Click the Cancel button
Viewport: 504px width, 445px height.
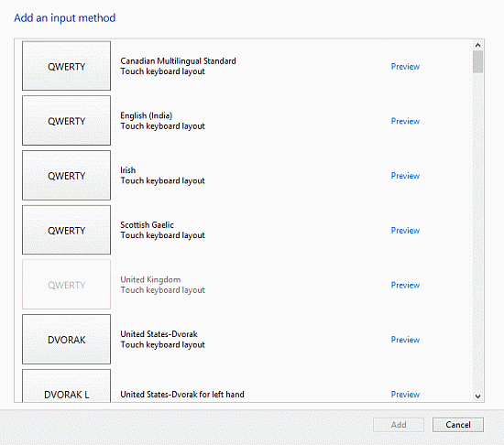tap(457, 425)
